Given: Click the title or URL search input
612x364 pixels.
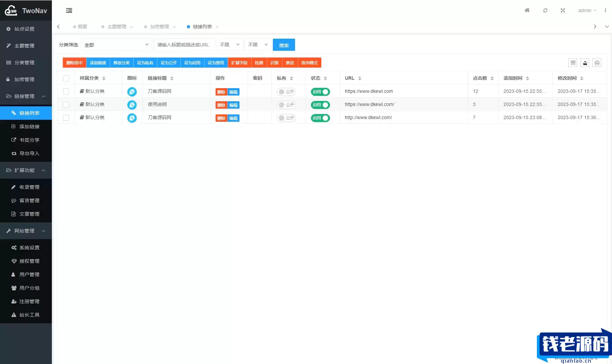Looking at the screenshot, I should (x=184, y=45).
